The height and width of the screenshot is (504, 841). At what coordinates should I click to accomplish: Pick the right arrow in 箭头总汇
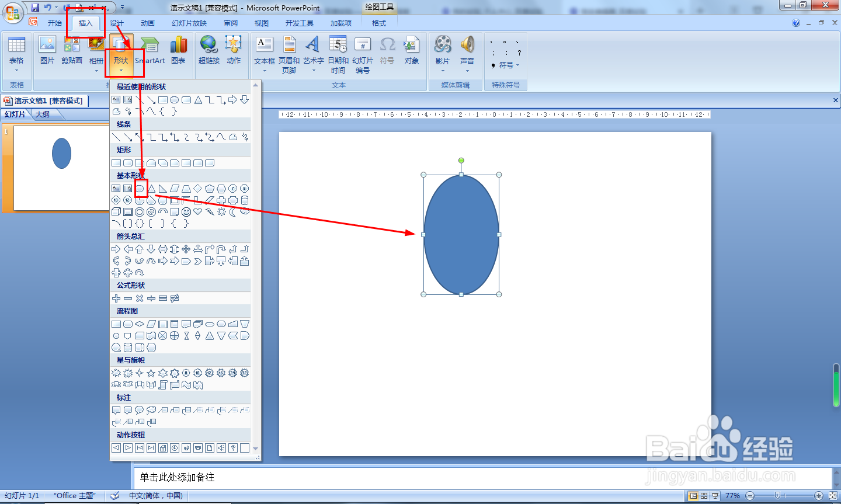click(x=116, y=249)
